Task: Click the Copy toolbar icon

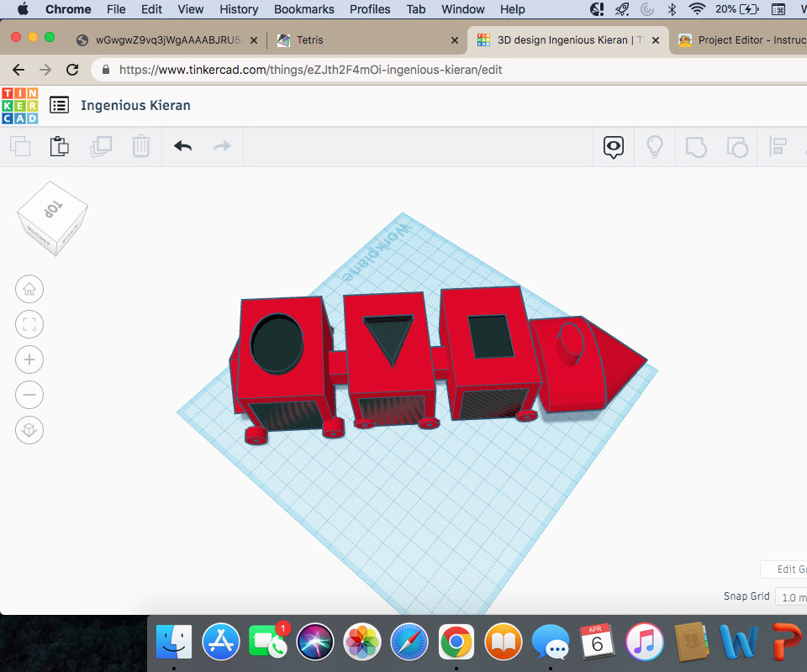Action: 20,146
